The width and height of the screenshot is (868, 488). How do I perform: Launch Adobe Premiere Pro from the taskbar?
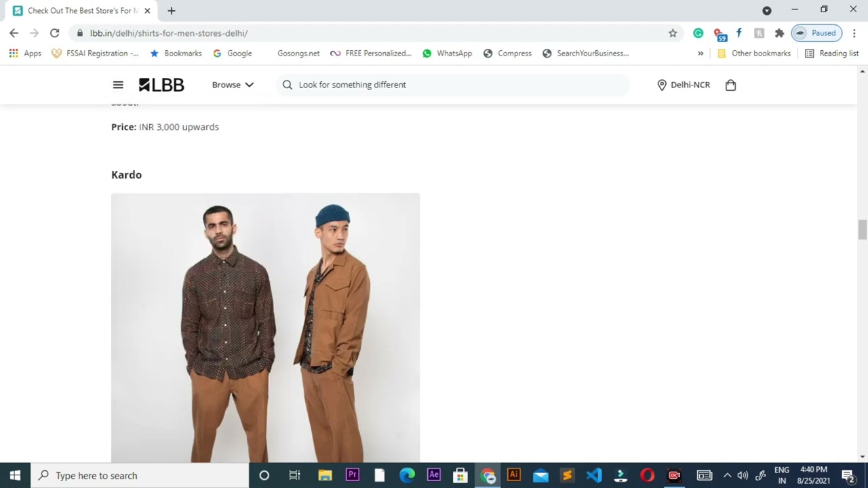click(352, 475)
